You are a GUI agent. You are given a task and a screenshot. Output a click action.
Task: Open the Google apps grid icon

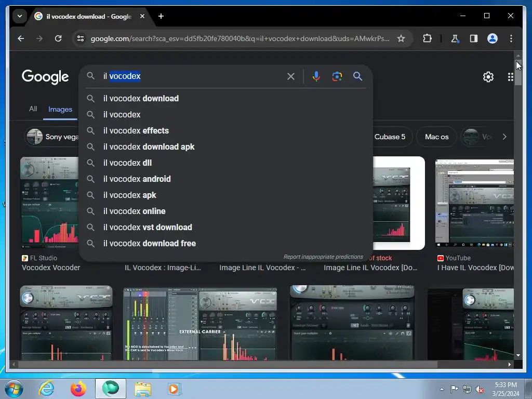510,77
